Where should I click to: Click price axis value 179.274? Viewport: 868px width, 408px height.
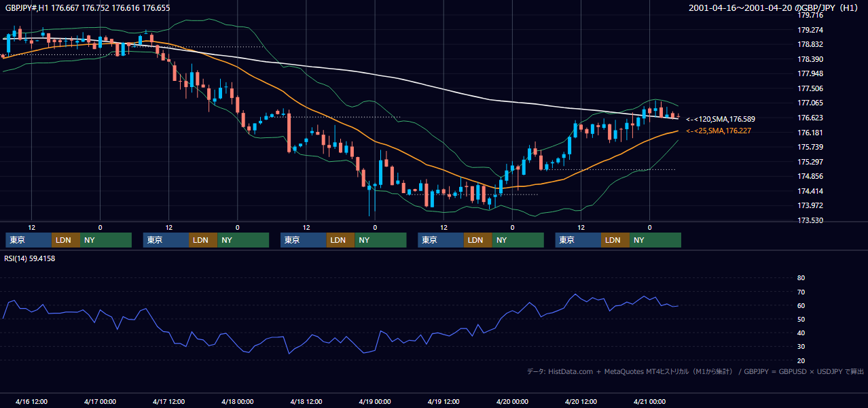[x=810, y=30]
